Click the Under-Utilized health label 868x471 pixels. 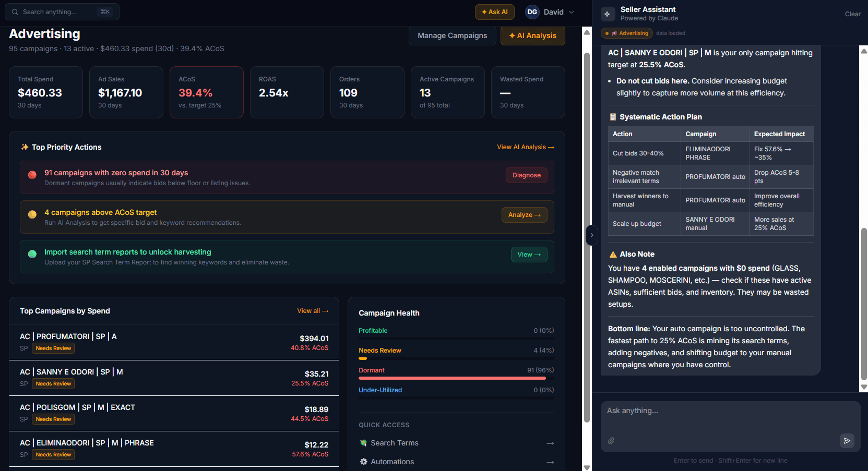click(x=380, y=390)
